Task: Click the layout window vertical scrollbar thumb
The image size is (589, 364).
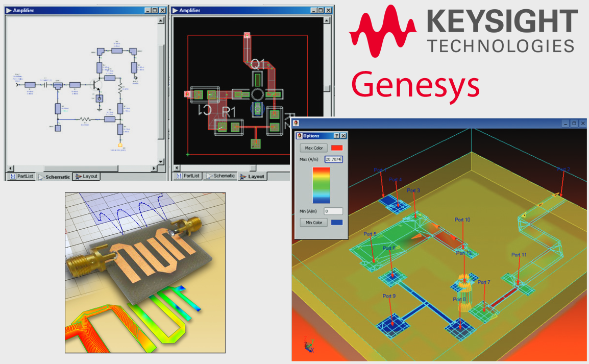Action: click(327, 88)
